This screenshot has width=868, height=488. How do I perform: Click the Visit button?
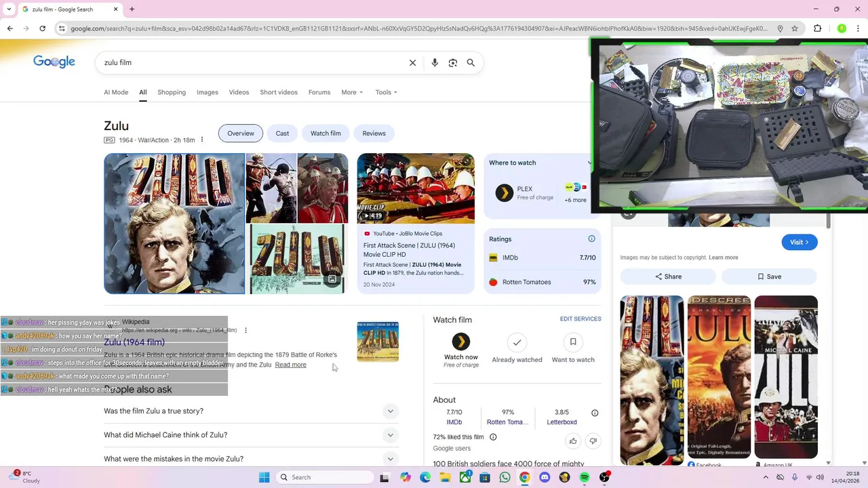[x=800, y=242]
